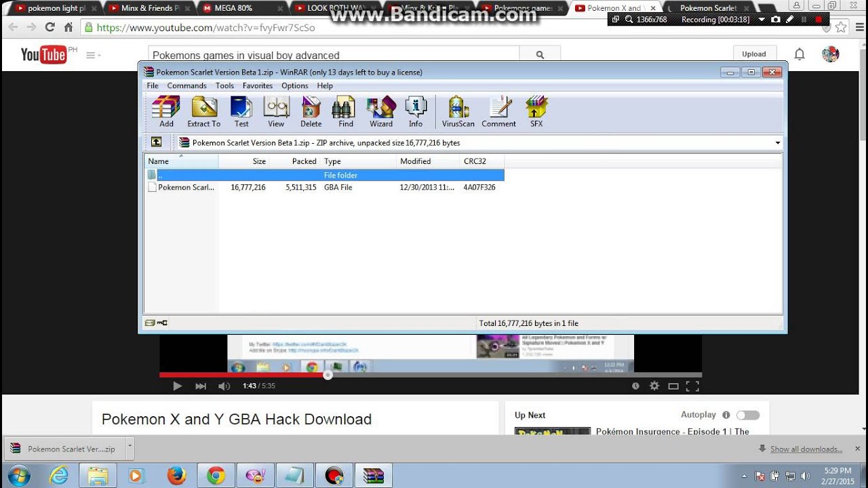The image size is (868, 488).
Task: Open Firefox from the taskbar
Action: click(x=176, y=476)
